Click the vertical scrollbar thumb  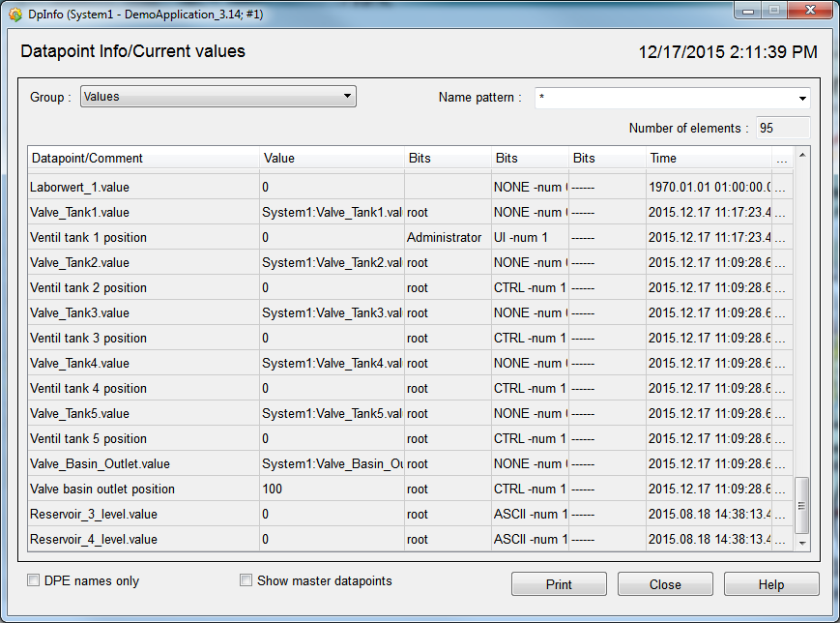coord(801,505)
